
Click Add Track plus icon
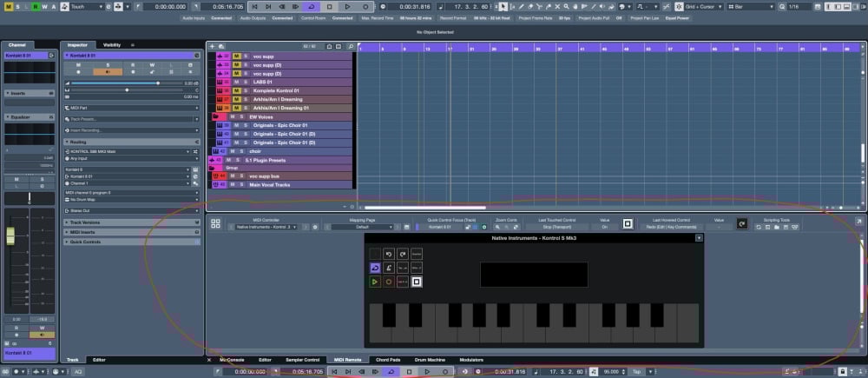(x=212, y=47)
